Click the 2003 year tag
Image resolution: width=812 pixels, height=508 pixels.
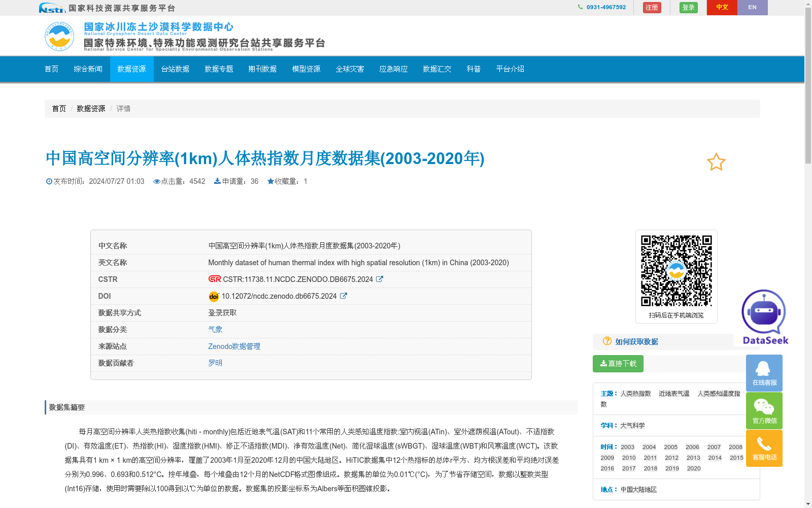click(x=627, y=447)
